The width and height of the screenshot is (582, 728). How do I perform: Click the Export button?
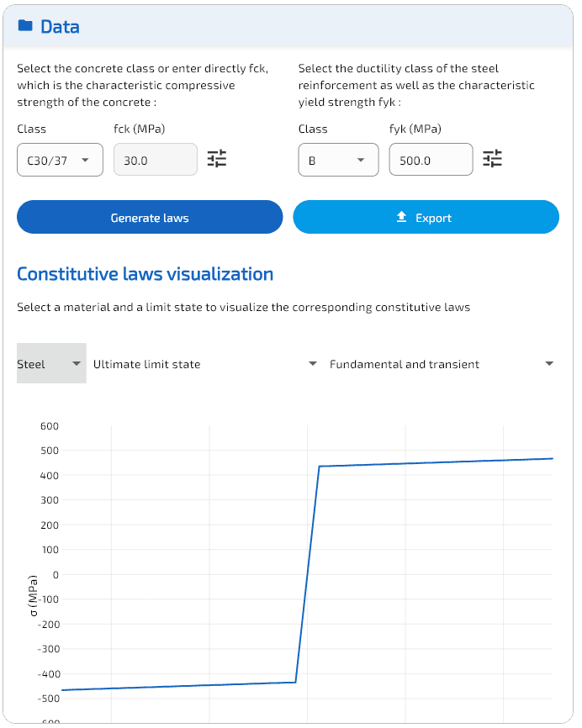click(426, 217)
